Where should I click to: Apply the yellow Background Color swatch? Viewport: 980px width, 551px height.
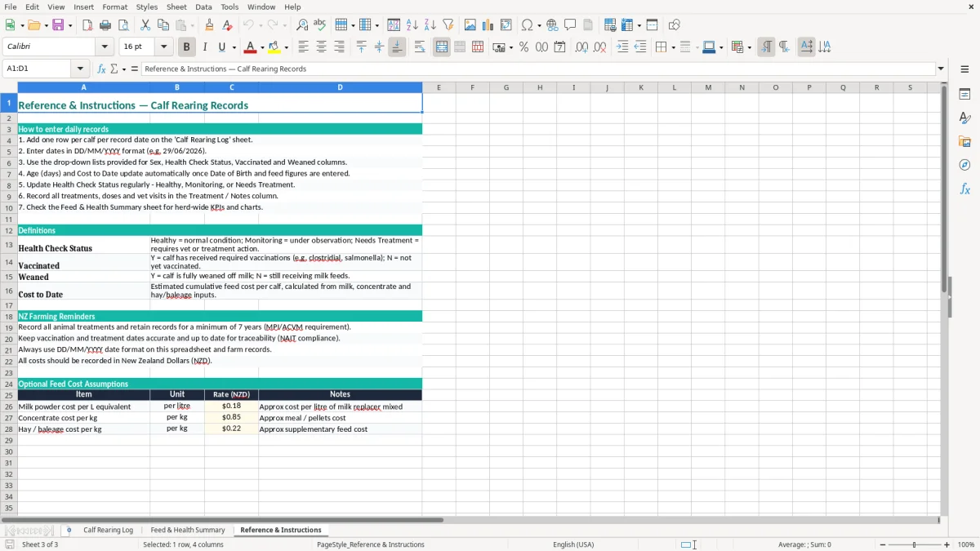click(x=274, y=47)
